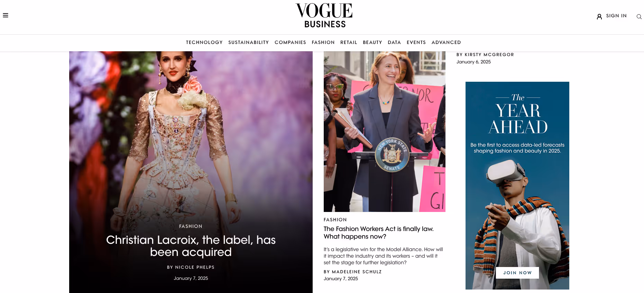Click the Join Now button in ad

[x=517, y=273]
